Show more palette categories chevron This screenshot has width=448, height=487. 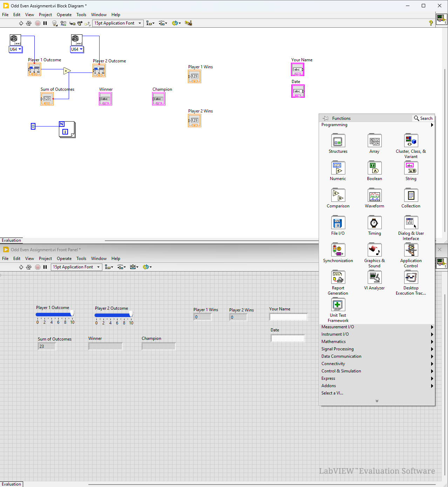[377, 401]
